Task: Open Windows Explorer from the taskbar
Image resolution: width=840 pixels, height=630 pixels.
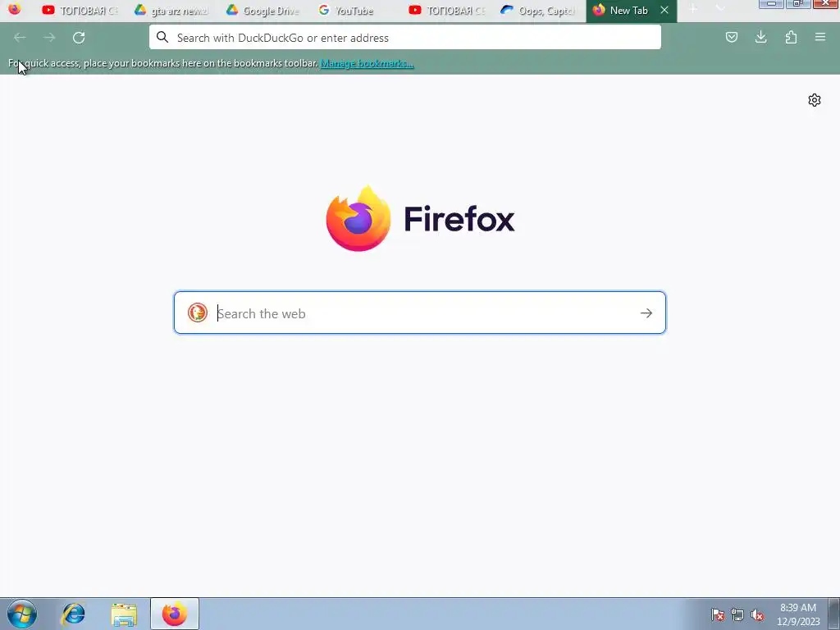Action: point(124,614)
